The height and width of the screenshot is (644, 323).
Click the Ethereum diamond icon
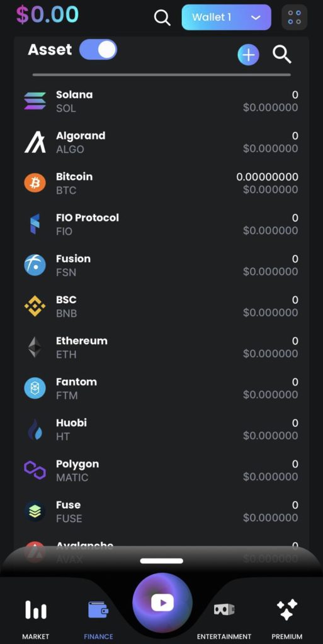pyautogui.click(x=35, y=347)
